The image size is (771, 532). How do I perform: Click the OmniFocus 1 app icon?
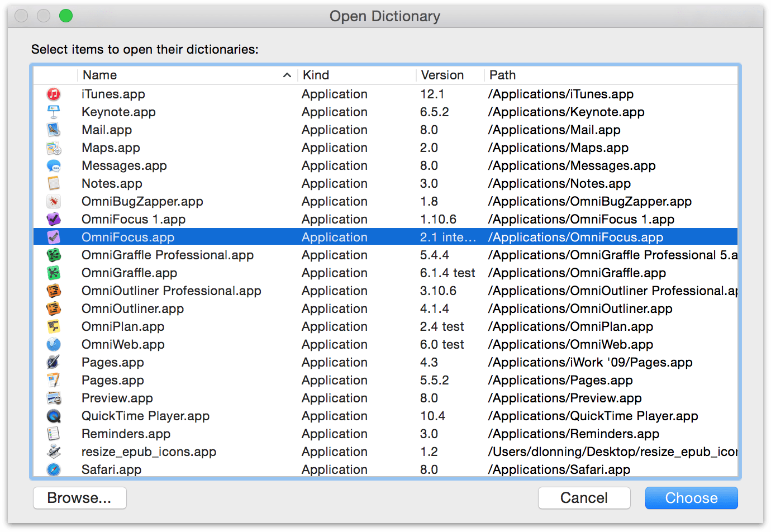(54, 219)
